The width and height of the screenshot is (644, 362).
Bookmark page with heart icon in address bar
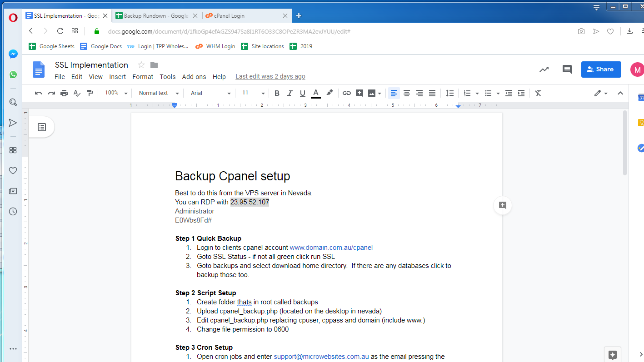(x=610, y=31)
